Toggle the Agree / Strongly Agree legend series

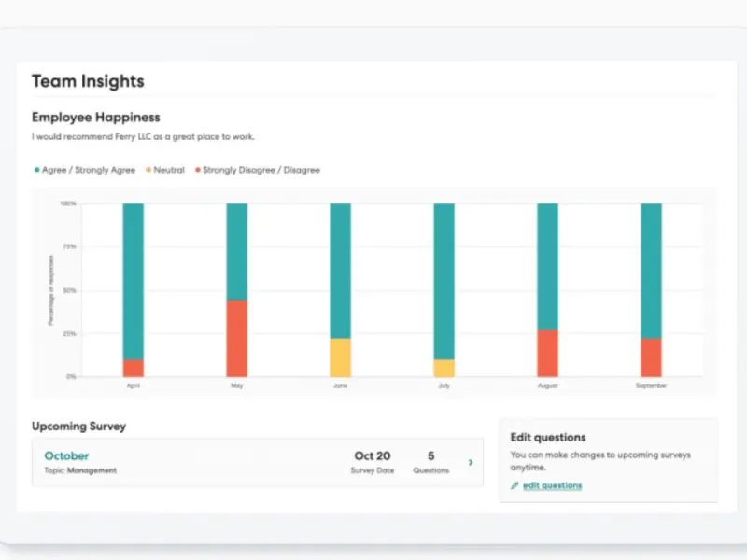pyautogui.click(x=89, y=171)
